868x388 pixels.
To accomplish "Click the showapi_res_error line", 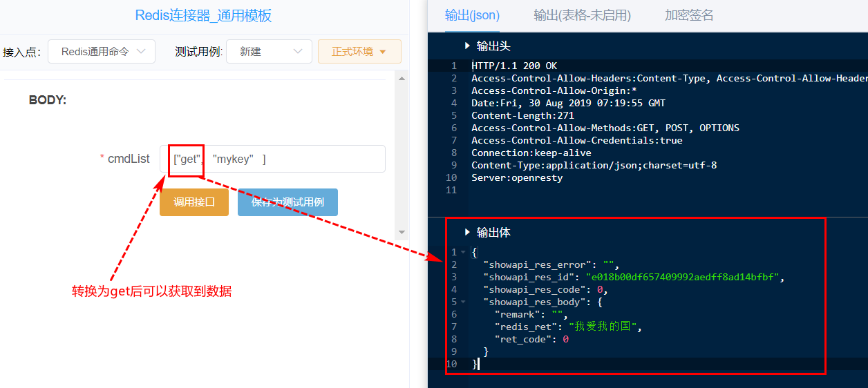I will (x=551, y=264).
